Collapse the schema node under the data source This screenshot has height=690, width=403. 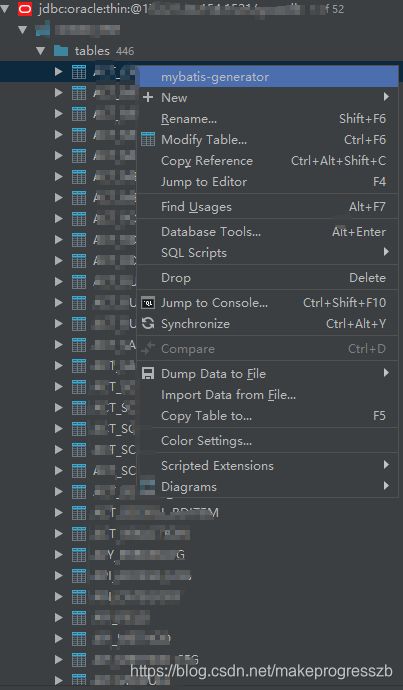(23, 30)
